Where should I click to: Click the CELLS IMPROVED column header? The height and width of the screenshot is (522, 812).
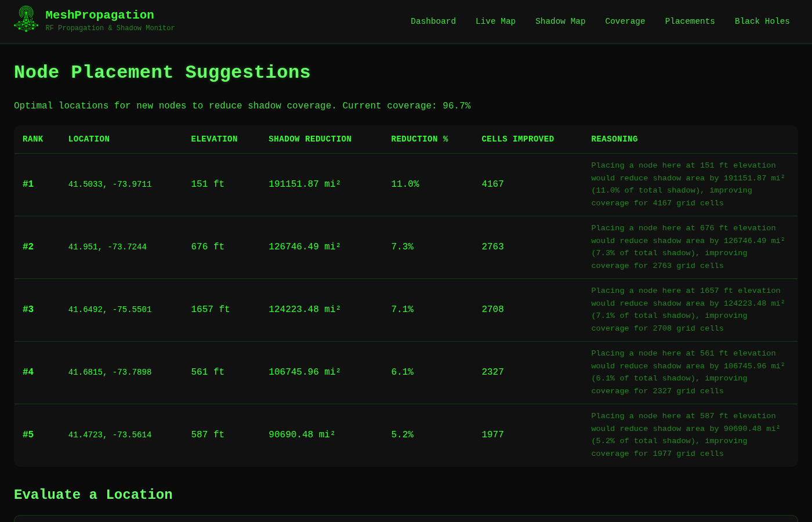point(517,139)
